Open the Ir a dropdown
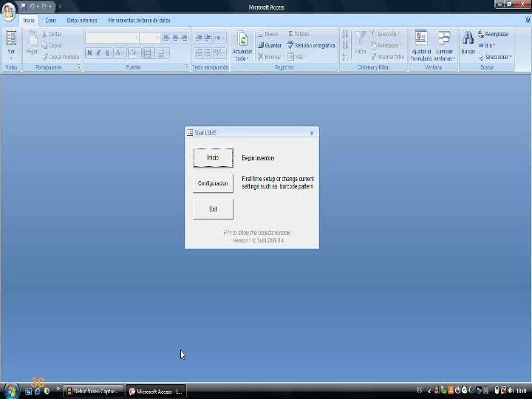Screen dimensions: 532x399 click(x=487, y=46)
